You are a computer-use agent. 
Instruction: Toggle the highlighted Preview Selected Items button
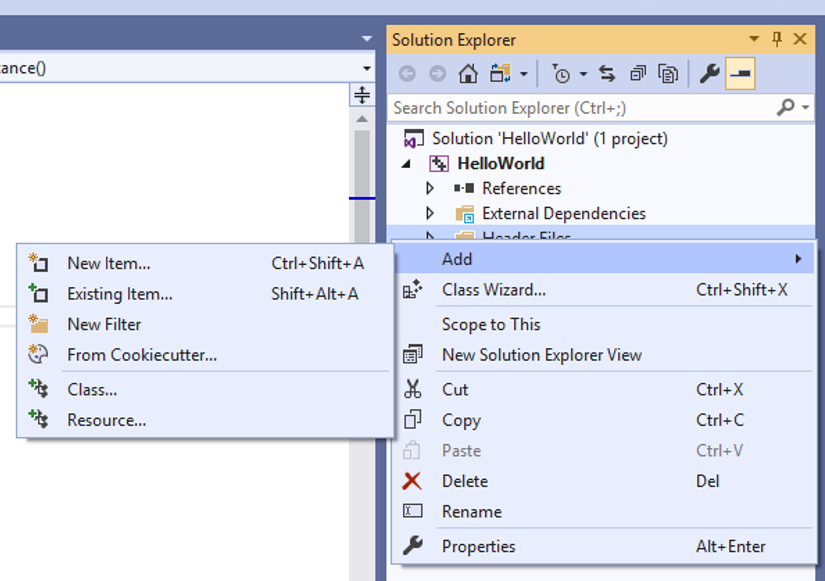(x=741, y=74)
